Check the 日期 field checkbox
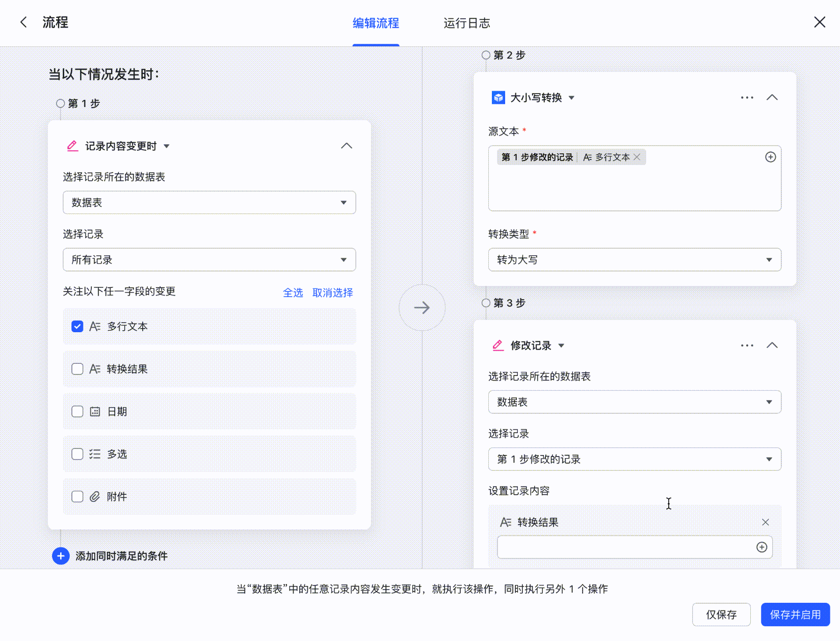The height and width of the screenshot is (641, 840). pos(77,411)
